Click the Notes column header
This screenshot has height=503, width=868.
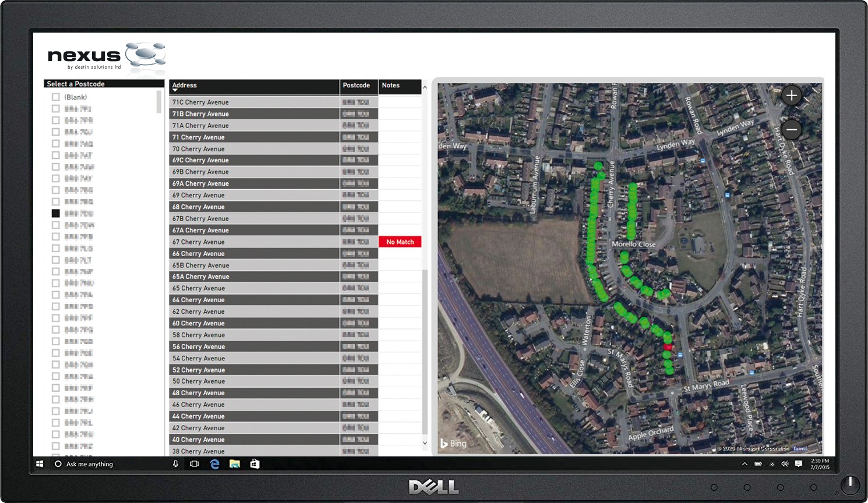[x=400, y=87]
